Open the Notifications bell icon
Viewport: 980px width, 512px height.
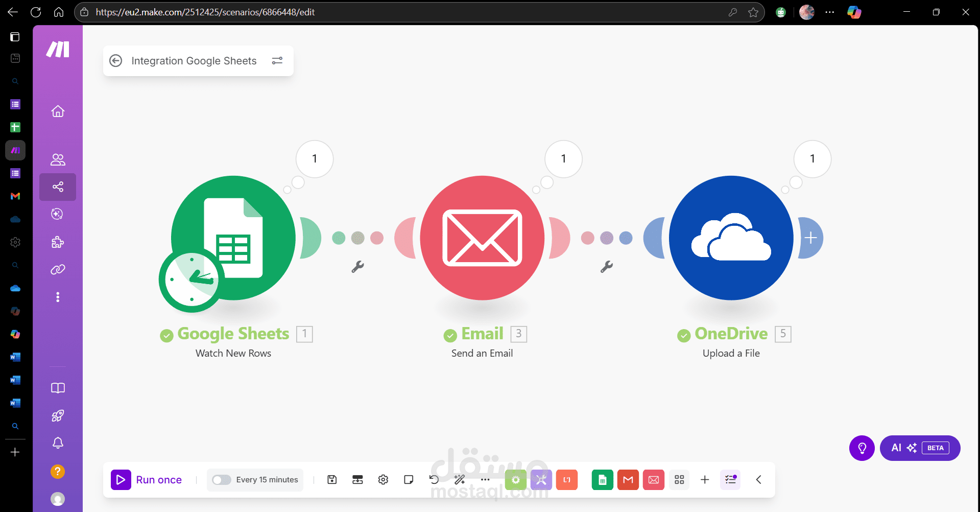pos(58,443)
